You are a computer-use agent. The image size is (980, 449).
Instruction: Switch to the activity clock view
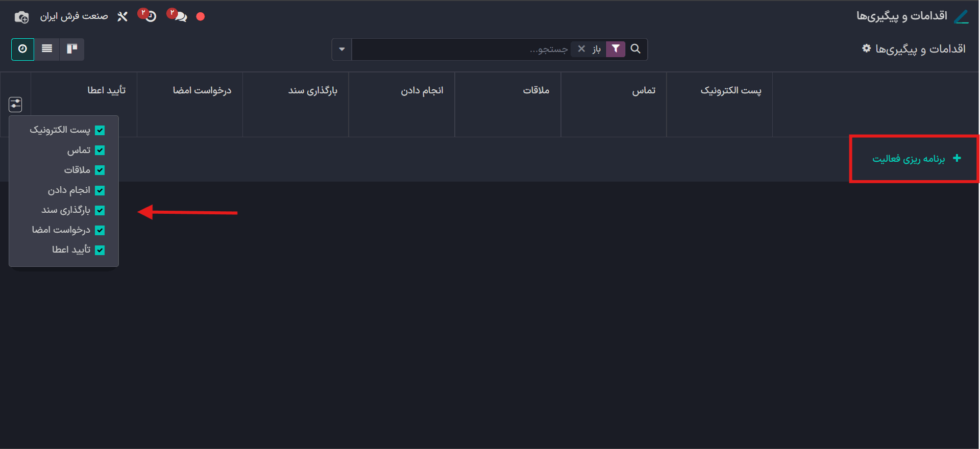(22, 49)
